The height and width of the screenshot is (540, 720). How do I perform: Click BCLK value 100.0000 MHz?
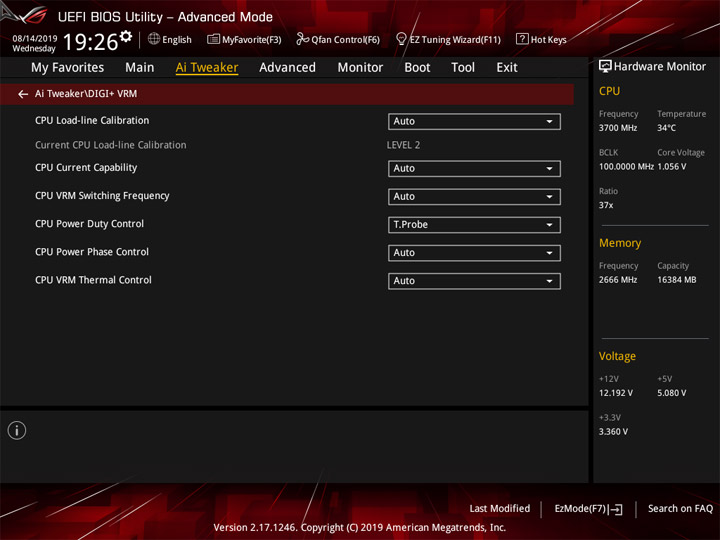pyautogui.click(x=626, y=166)
